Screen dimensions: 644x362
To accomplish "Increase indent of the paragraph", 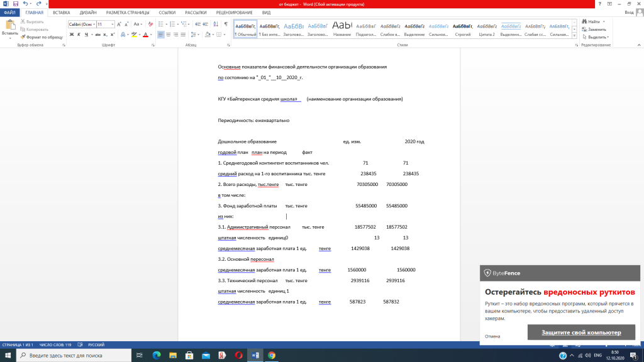I will [x=204, y=24].
